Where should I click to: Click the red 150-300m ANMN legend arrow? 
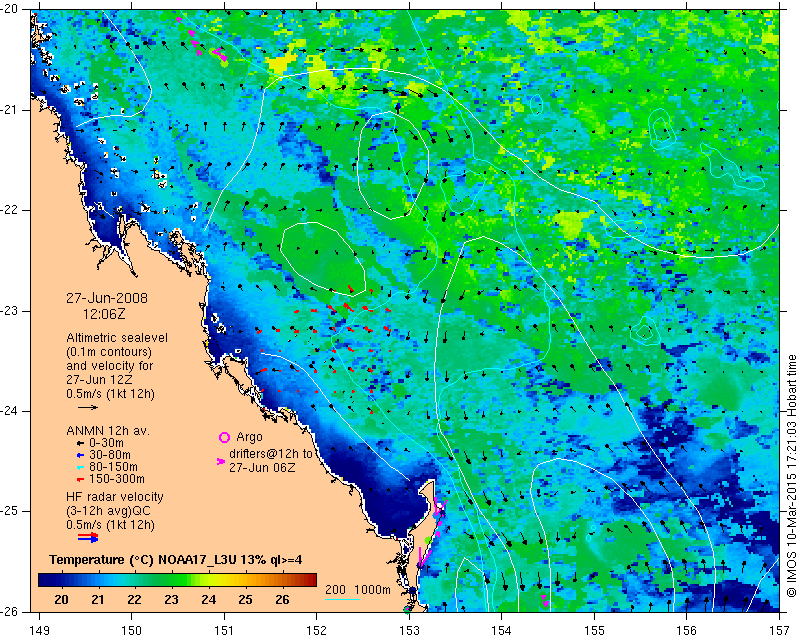click(x=80, y=479)
